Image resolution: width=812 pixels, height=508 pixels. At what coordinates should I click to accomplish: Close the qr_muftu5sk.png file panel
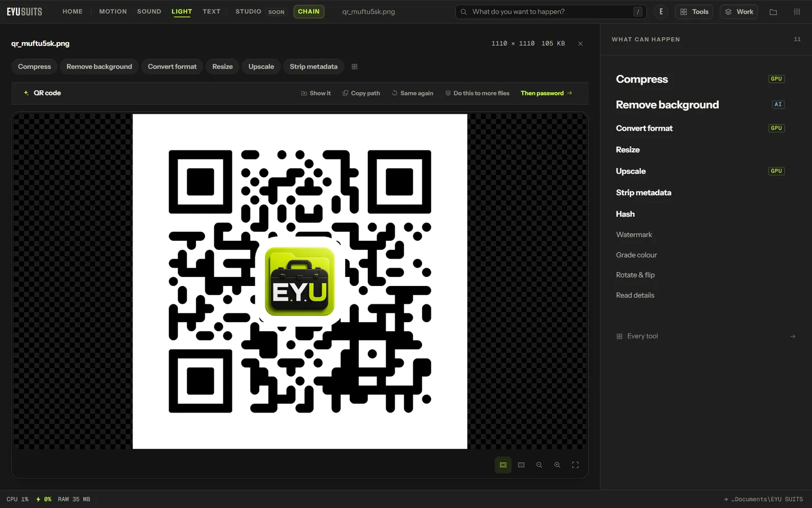coord(581,44)
